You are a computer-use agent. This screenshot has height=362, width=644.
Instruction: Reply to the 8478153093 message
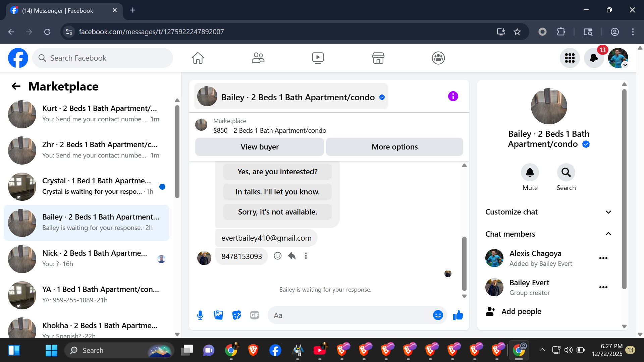[x=292, y=256]
